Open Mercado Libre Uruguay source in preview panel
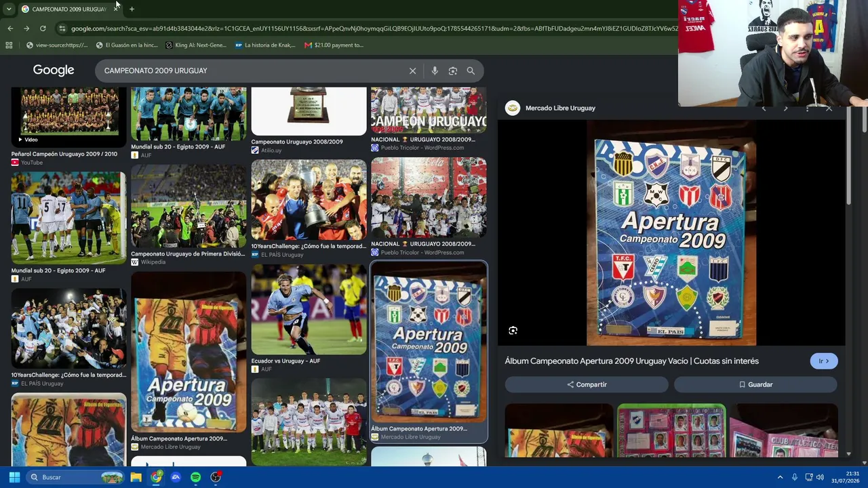This screenshot has height=488, width=868. point(560,108)
